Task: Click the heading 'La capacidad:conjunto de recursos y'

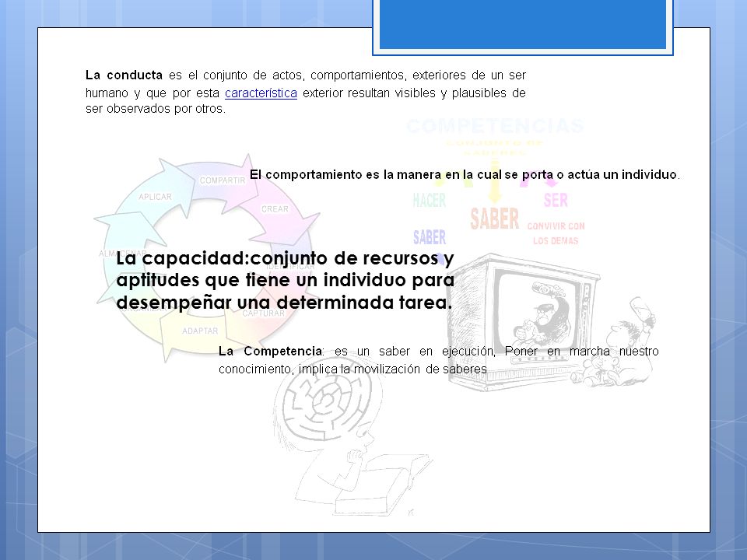Action: (285, 258)
